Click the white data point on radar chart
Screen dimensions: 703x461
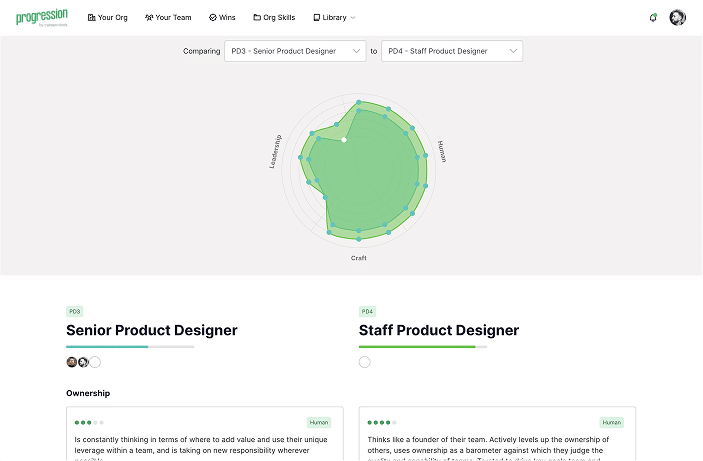tap(344, 140)
